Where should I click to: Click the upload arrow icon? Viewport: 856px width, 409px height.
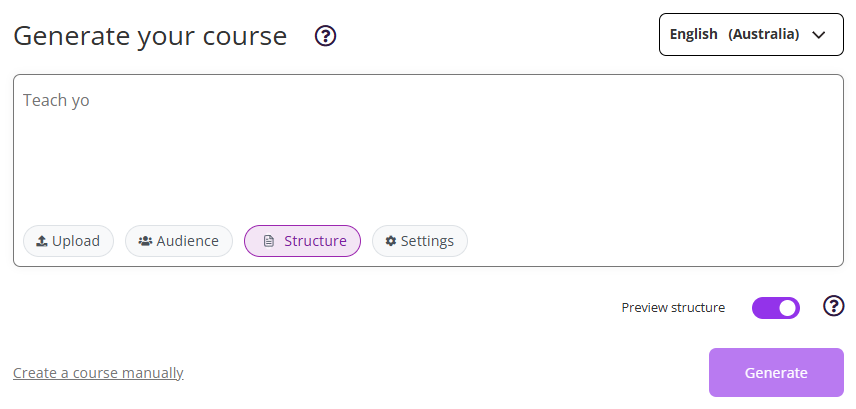pos(42,241)
